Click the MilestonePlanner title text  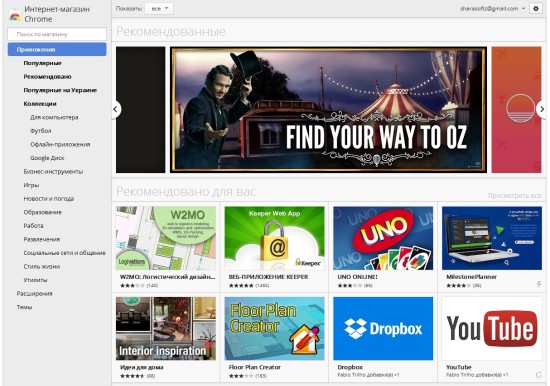click(471, 277)
